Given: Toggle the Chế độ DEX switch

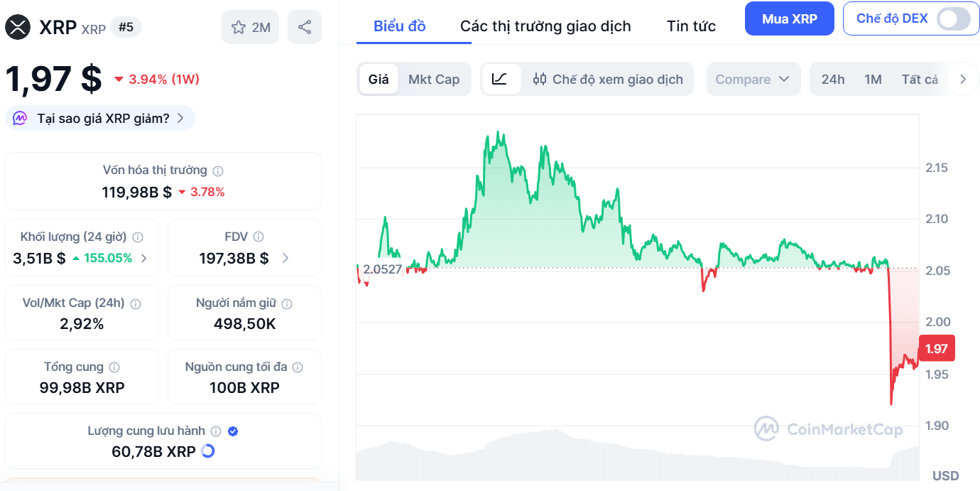Looking at the screenshot, I should click(x=952, y=18).
